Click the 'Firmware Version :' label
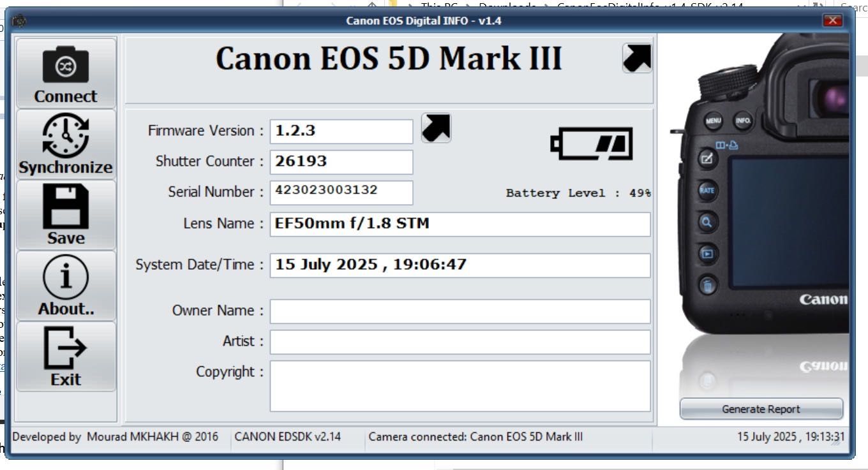The height and width of the screenshot is (470, 868). (x=206, y=131)
